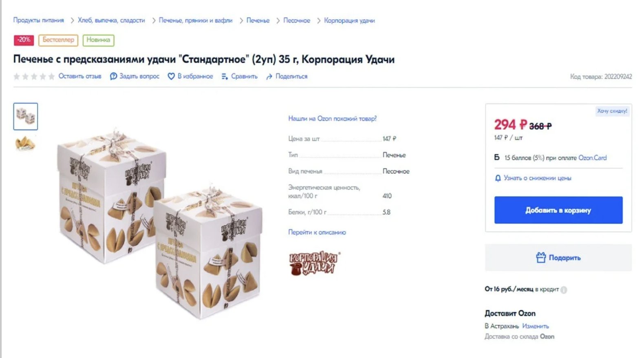
Task: Open the Продукты питания breadcrumb
Action: pos(39,20)
